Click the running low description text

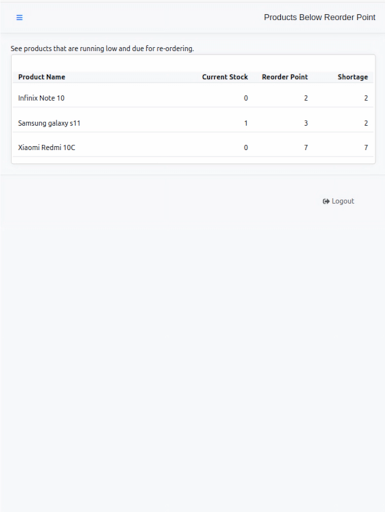click(x=102, y=49)
